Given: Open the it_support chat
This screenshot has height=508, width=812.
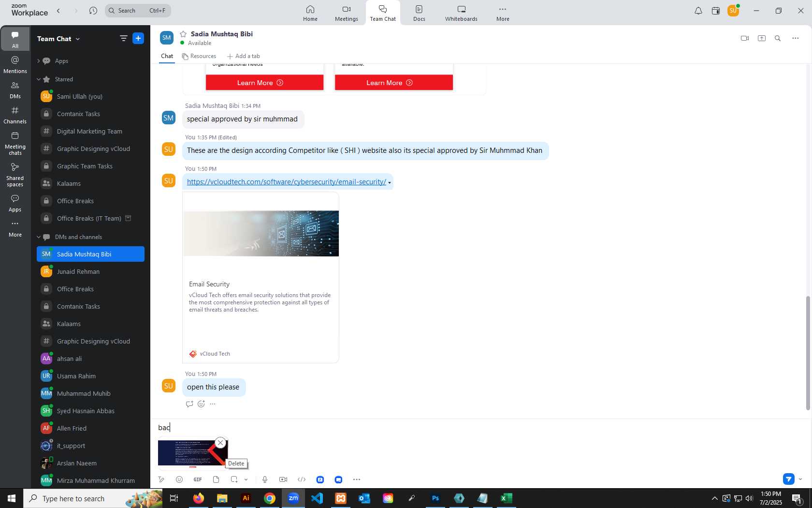Looking at the screenshot, I should pyautogui.click(x=90, y=446).
